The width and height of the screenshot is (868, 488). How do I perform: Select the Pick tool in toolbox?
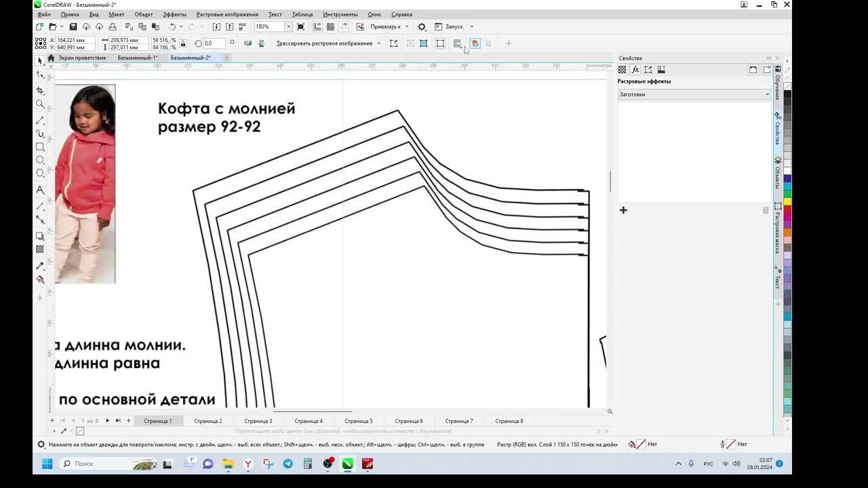pyautogui.click(x=40, y=60)
